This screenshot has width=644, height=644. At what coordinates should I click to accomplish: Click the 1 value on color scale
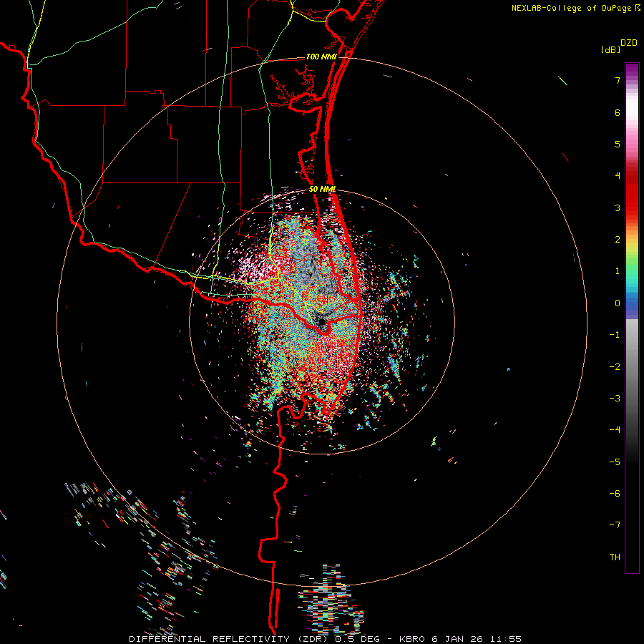(x=618, y=271)
